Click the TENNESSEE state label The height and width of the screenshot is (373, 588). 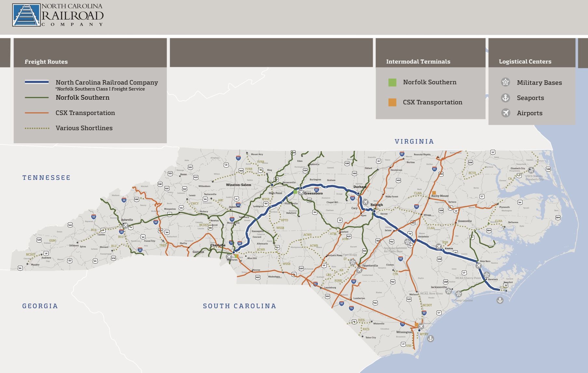click(47, 177)
